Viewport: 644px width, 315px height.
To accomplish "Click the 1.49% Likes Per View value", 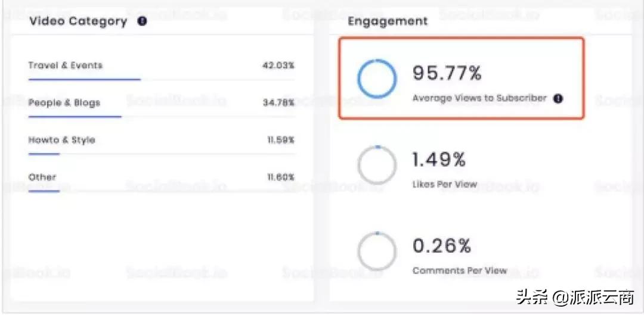I will [439, 160].
